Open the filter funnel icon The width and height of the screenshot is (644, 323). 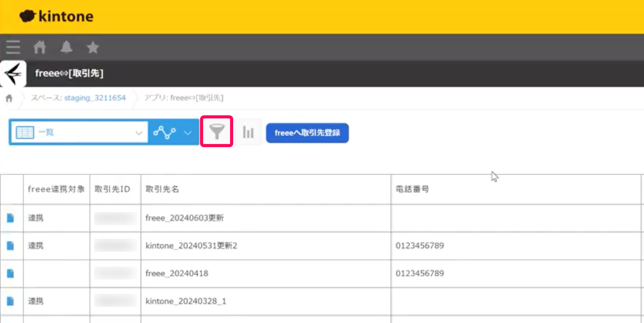217,132
